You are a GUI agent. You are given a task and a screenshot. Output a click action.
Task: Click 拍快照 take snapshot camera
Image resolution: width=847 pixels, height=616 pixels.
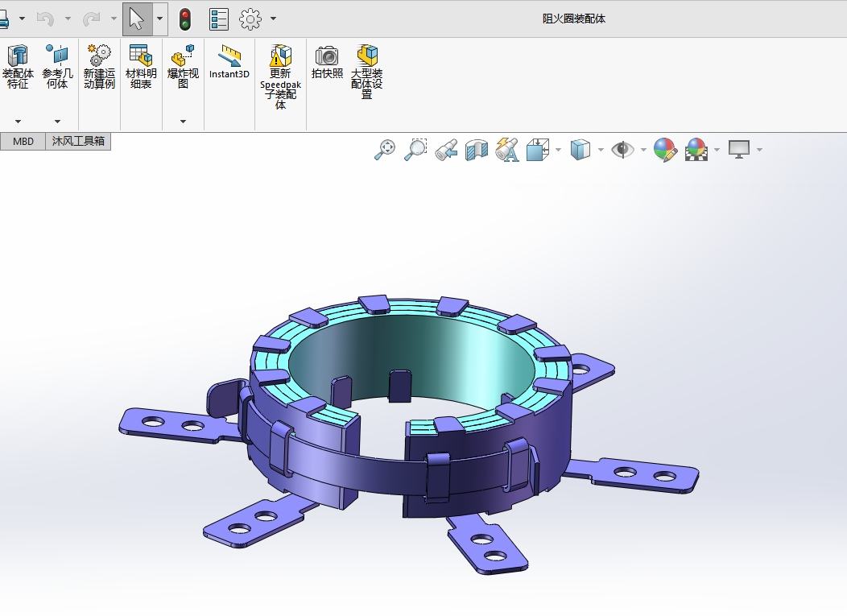pos(327,62)
